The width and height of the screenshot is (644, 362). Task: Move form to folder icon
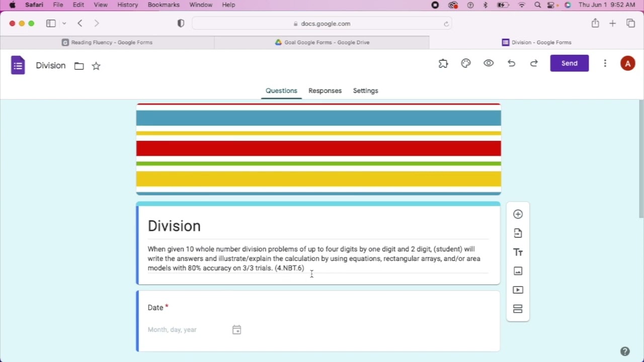pos(79,66)
